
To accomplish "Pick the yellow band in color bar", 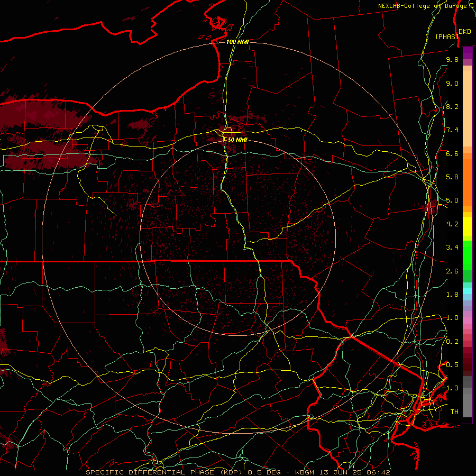I will pyautogui.click(x=467, y=226).
